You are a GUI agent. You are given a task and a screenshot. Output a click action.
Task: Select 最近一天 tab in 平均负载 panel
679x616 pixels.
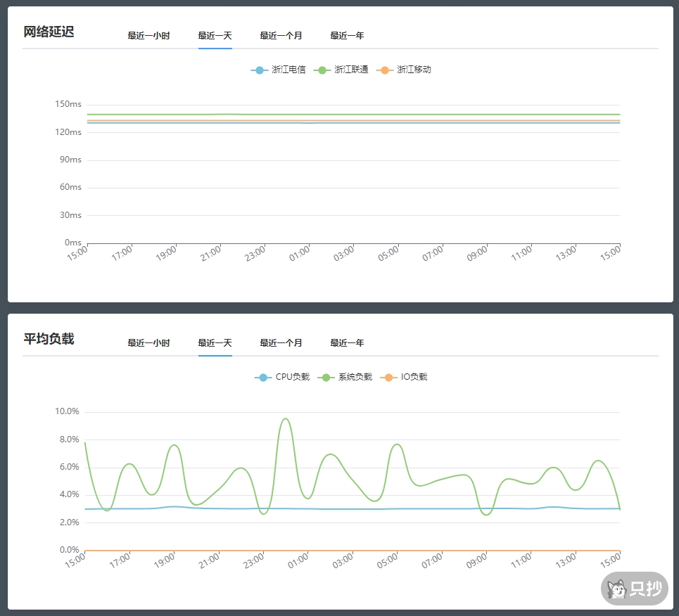coord(215,343)
